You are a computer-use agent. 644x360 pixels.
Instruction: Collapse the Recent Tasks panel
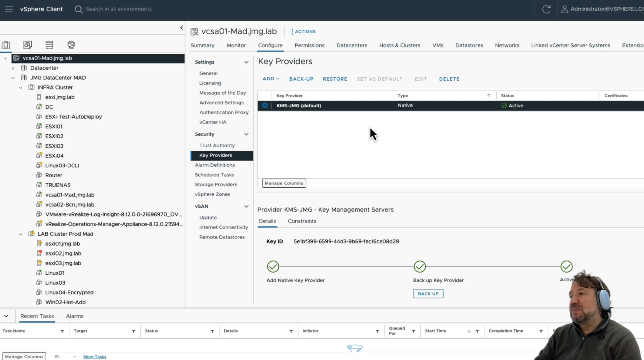(6, 316)
